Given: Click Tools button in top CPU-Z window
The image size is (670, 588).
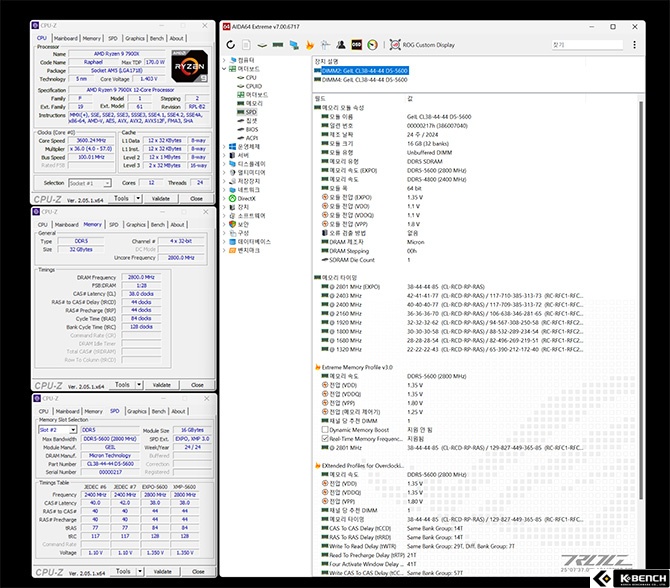Looking at the screenshot, I should click(121, 198).
